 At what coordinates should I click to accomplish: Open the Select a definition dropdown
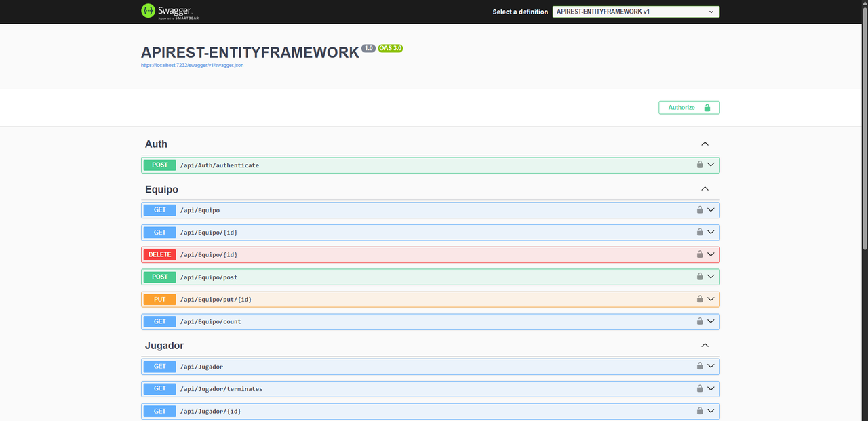636,12
